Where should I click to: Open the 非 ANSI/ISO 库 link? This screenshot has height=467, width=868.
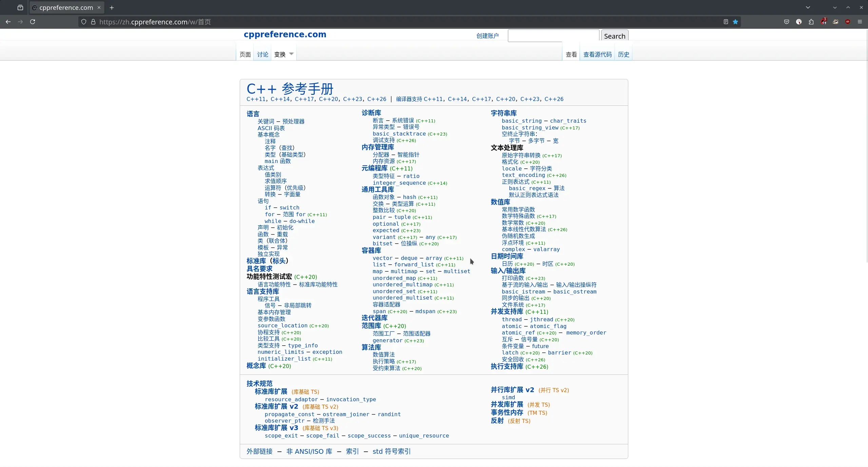pos(309,451)
